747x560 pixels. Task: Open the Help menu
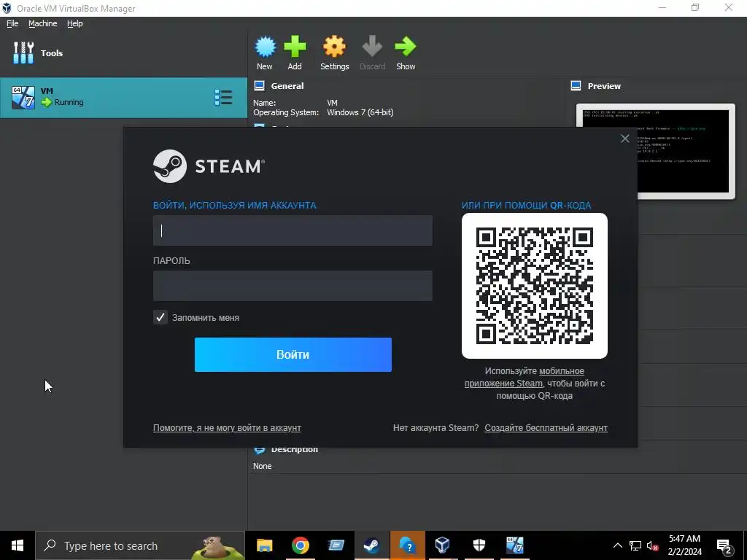point(75,23)
